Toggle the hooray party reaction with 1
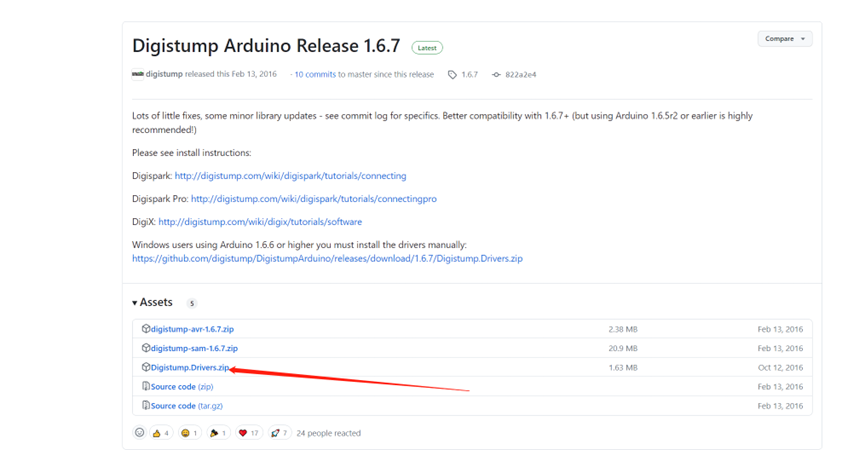Screen dimensions: 865x450 (x=218, y=433)
